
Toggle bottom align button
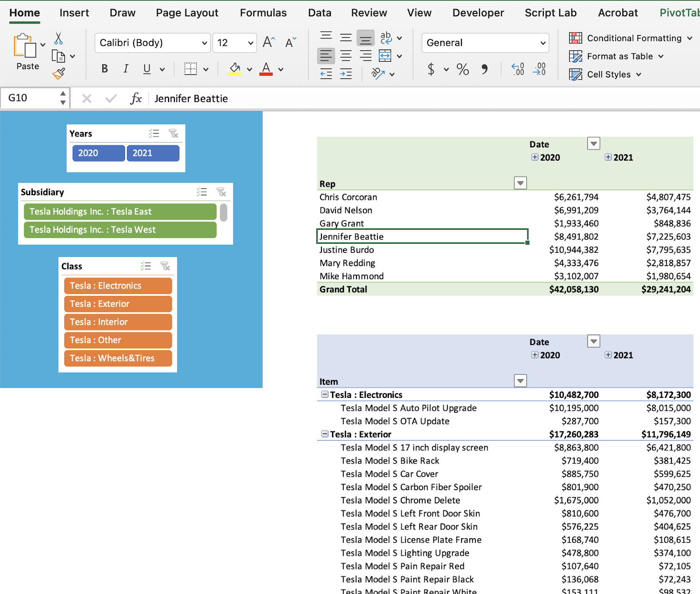point(365,38)
